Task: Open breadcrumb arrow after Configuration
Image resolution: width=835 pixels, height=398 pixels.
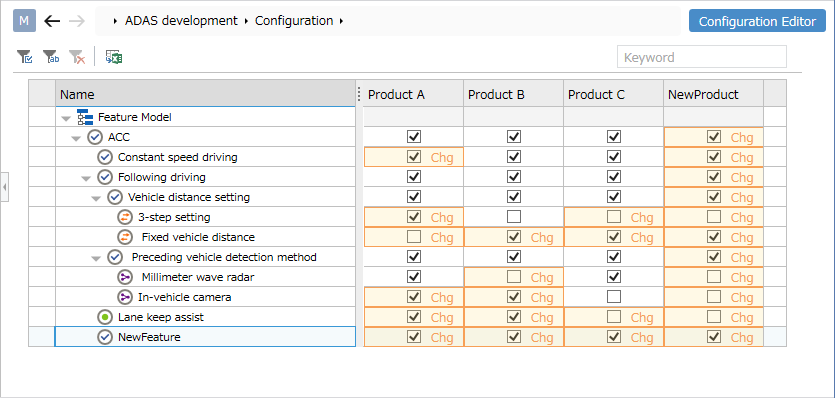Action: pos(341,22)
